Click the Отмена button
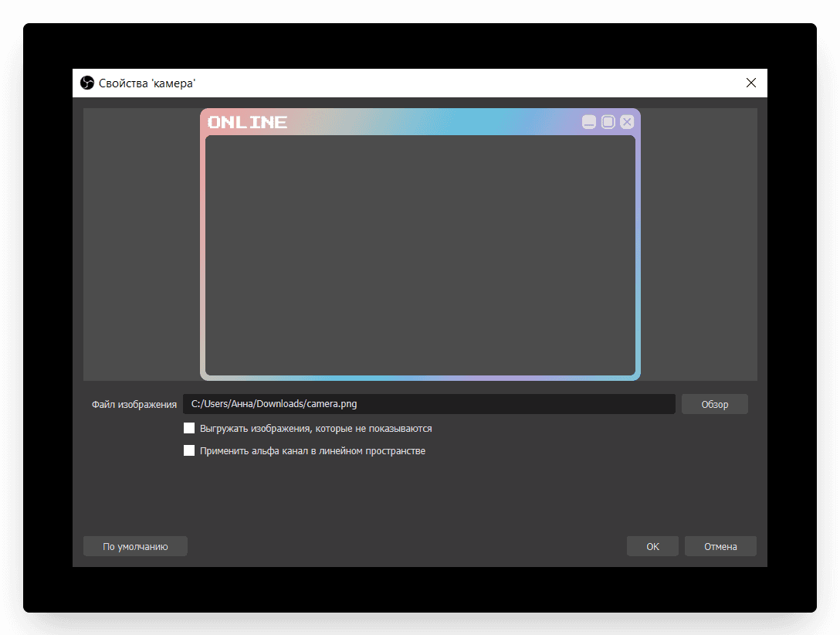 (x=720, y=546)
